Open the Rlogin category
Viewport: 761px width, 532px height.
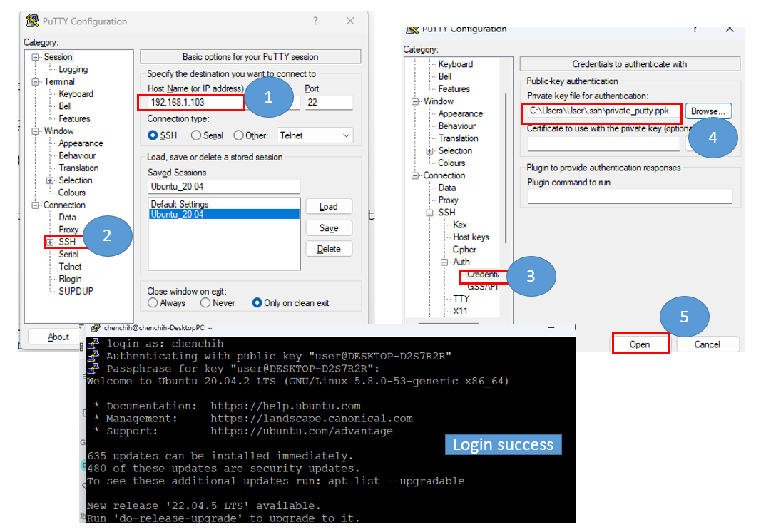70,279
